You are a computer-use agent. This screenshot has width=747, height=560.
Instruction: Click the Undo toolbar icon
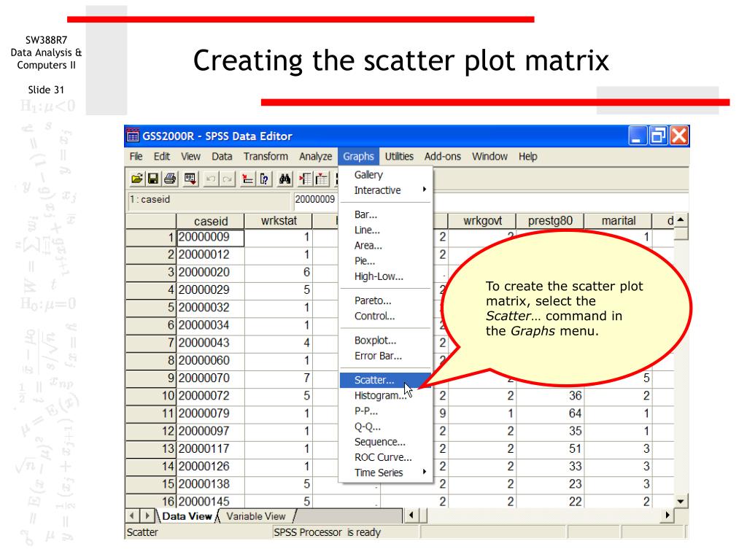211,179
